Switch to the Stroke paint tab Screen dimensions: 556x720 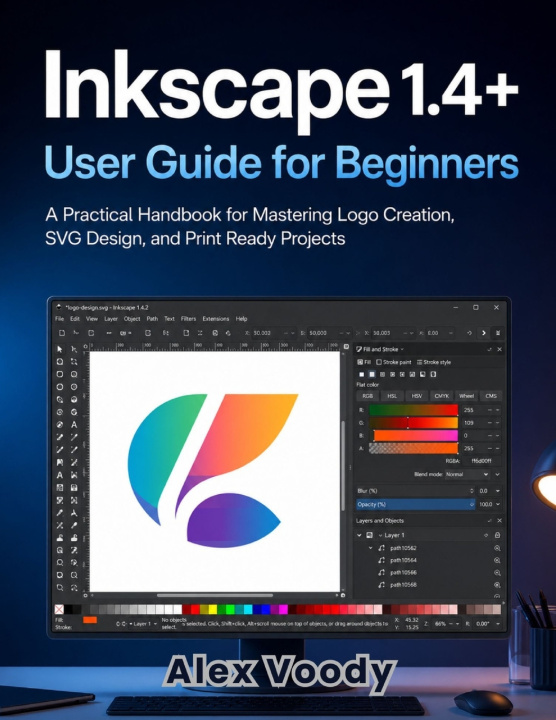[x=394, y=362]
